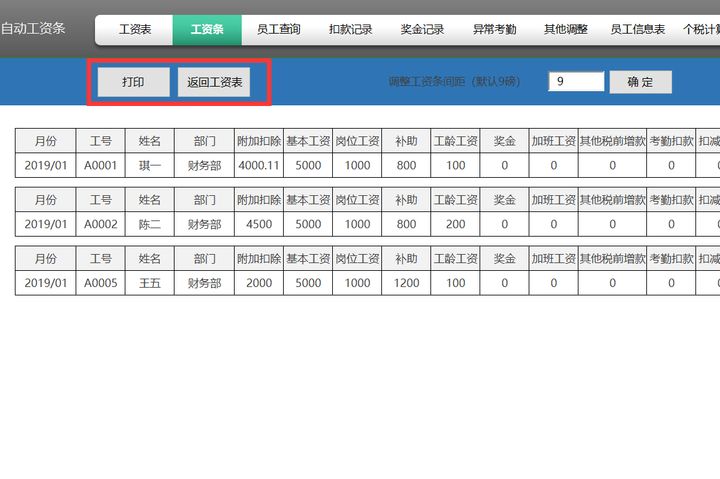Click the name cell 陈二
720x479 pixels.
coord(150,224)
